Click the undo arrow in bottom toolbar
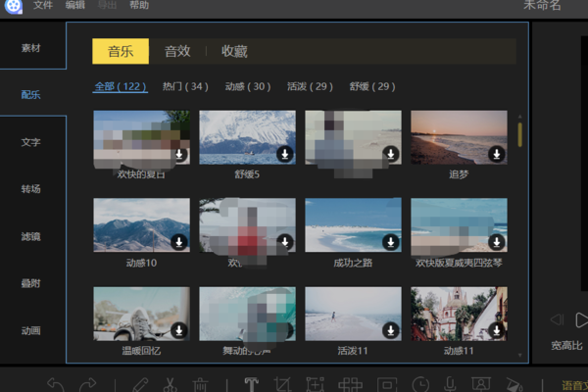This screenshot has width=588, height=392. coord(57,383)
